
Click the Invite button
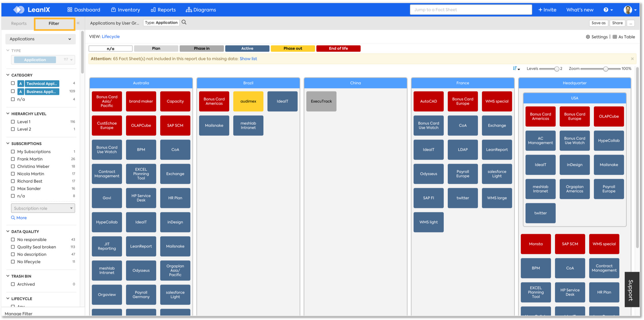[547, 10]
